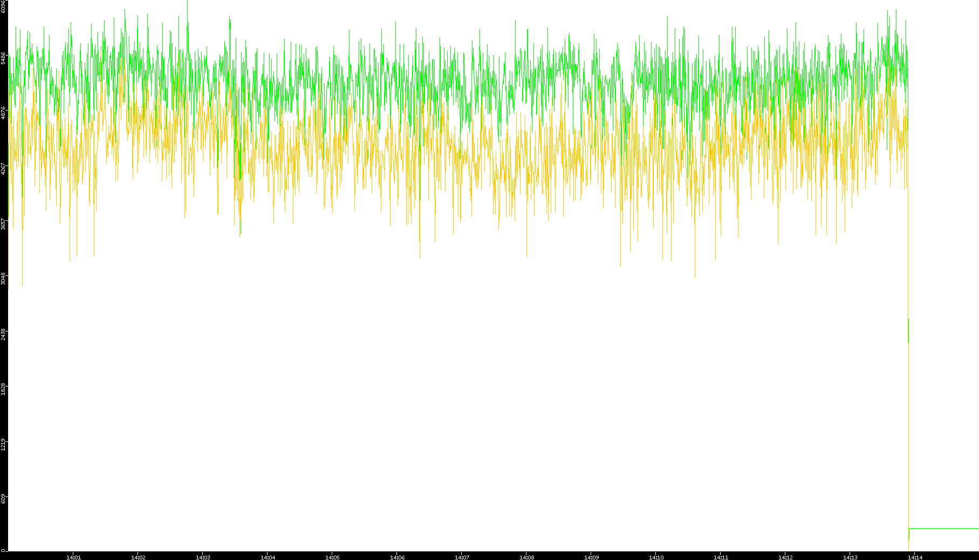Click the flat green line after 14:14
The image size is (979, 560).
(944, 528)
